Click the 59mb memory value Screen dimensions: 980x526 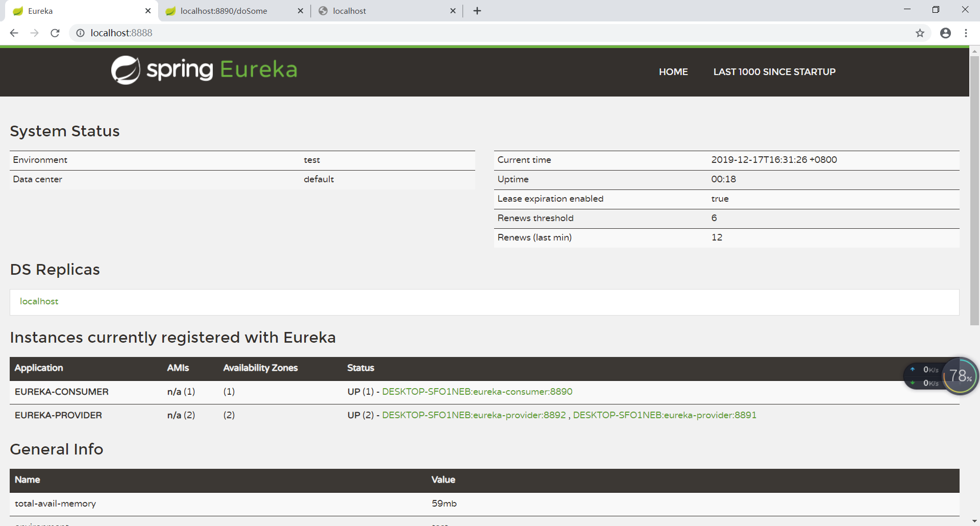click(x=444, y=504)
